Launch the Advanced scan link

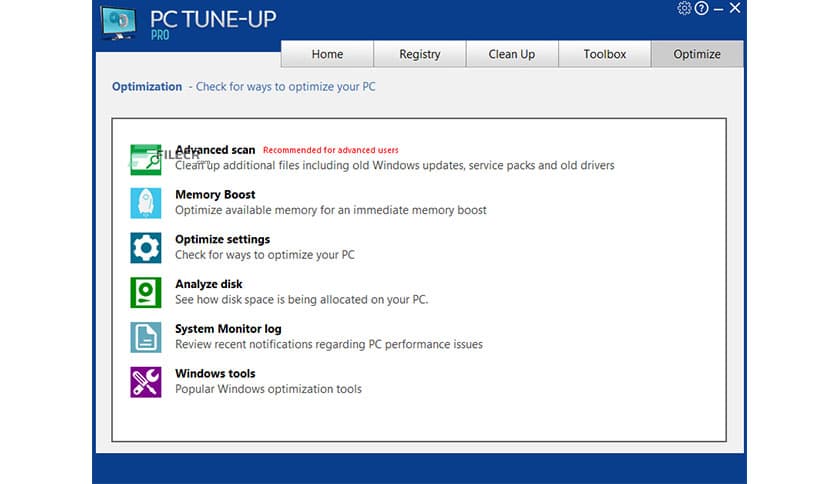coord(215,150)
